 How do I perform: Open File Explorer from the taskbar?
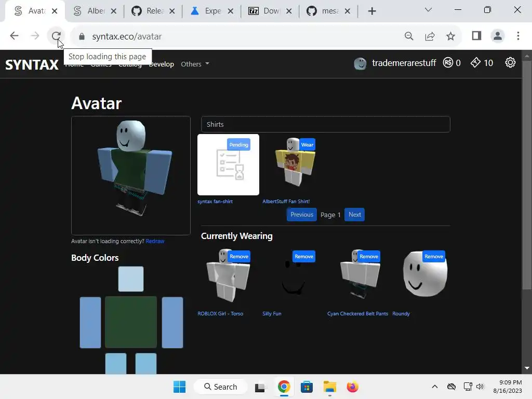329,387
